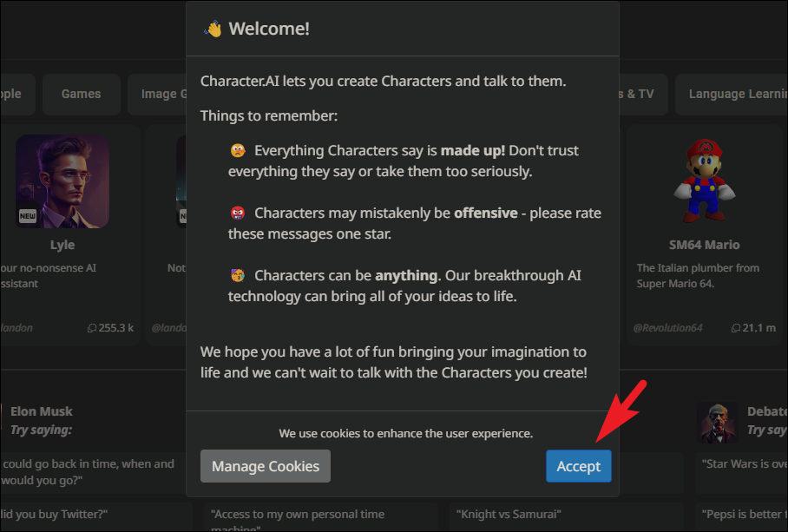Click the Welcome! dialog heading

(x=269, y=29)
